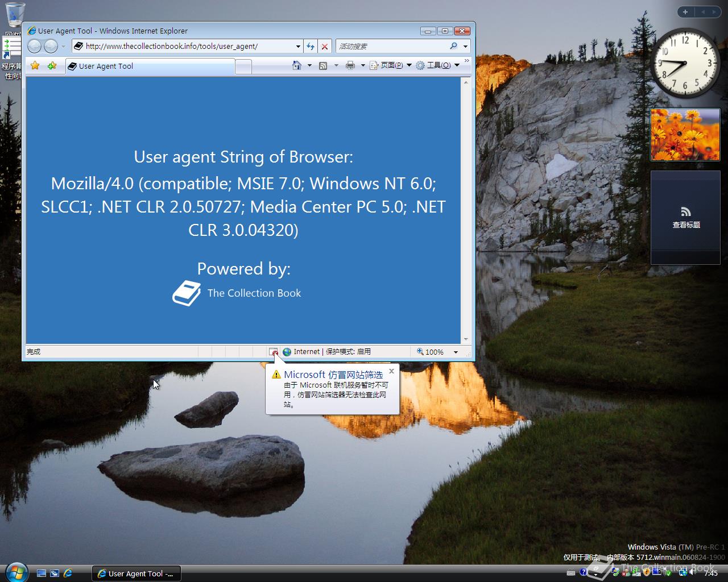The height and width of the screenshot is (582, 728).
Task: Open the Favorites Center star
Action: tap(35, 66)
